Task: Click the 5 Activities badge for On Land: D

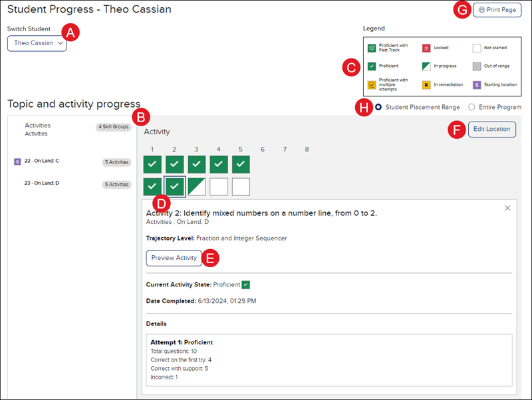Action: 116,184
